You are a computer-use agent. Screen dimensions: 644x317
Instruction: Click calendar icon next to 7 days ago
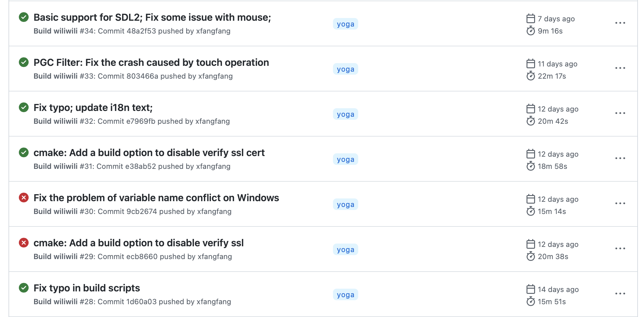(x=530, y=19)
